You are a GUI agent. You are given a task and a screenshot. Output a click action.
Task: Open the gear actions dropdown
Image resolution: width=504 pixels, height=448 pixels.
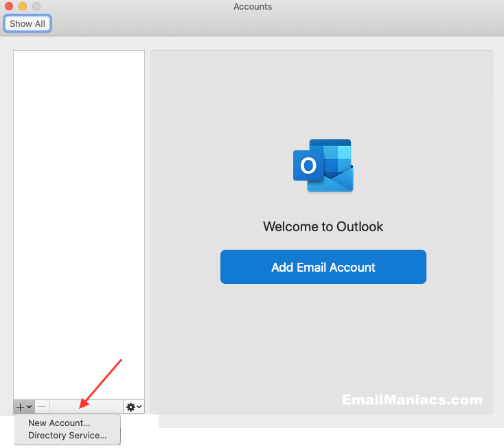pyautogui.click(x=134, y=407)
